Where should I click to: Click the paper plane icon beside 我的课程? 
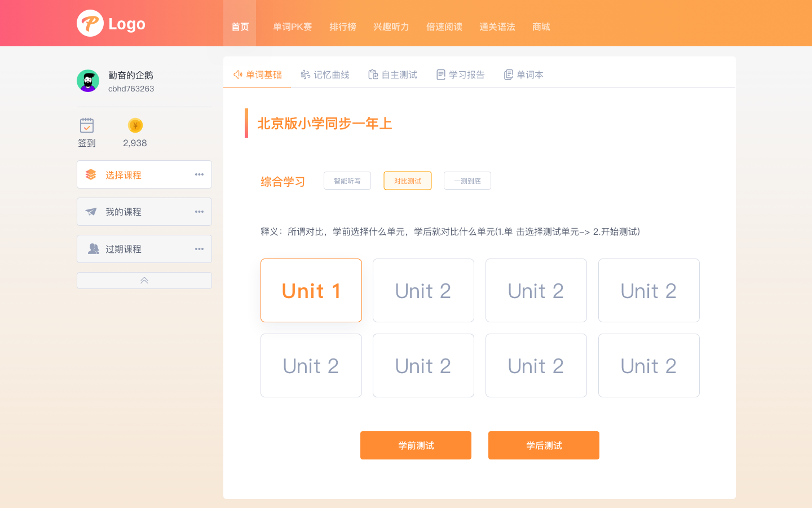(x=91, y=212)
